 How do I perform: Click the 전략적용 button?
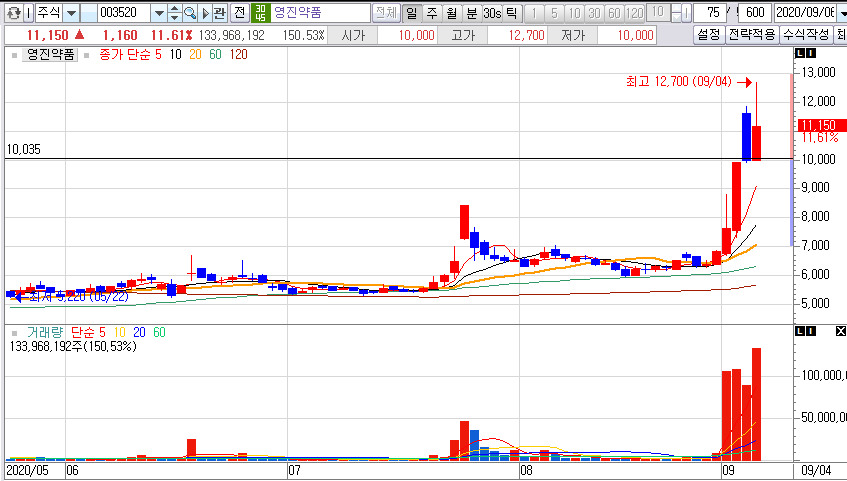click(x=752, y=36)
